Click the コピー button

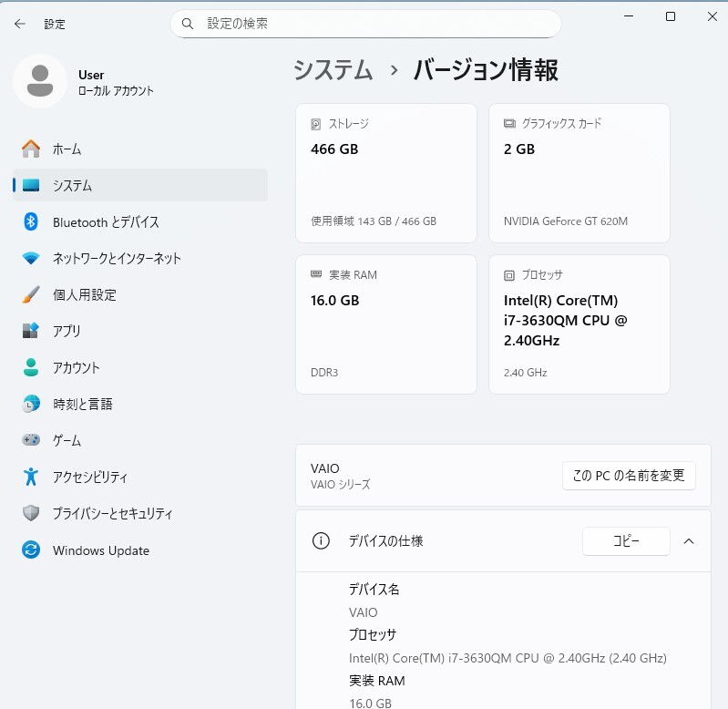[x=626, y=541]
